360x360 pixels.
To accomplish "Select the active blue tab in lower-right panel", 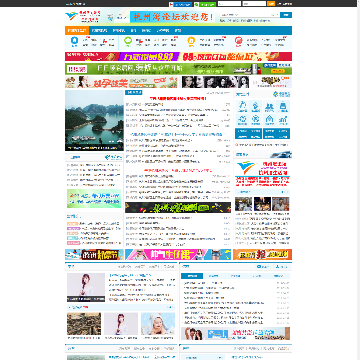I will (192, 276).
